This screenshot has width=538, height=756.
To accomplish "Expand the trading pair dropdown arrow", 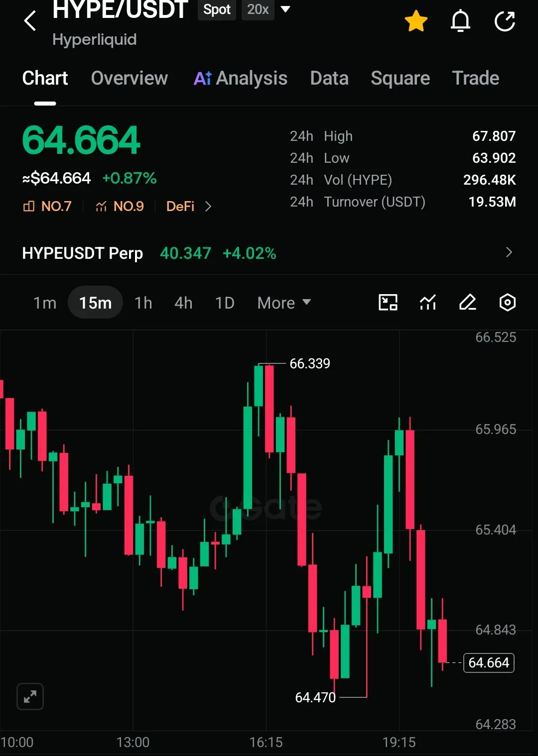I will pos(285,9).
